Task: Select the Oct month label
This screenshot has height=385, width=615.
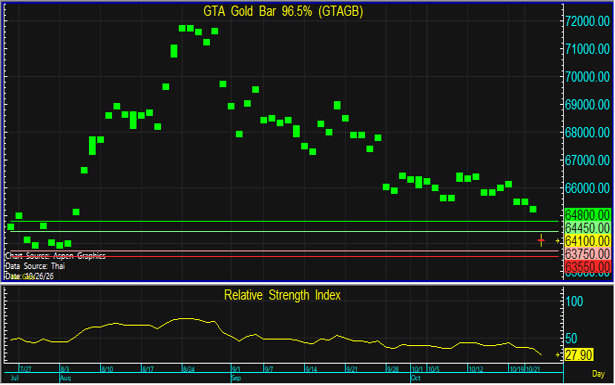Action: pos(415,378)
